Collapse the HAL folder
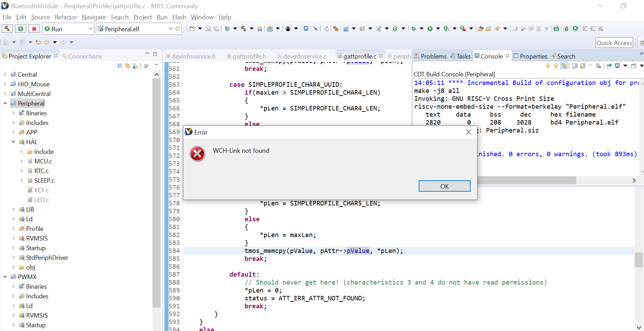This screenshot has width=644, height=331. coord(13,142)
